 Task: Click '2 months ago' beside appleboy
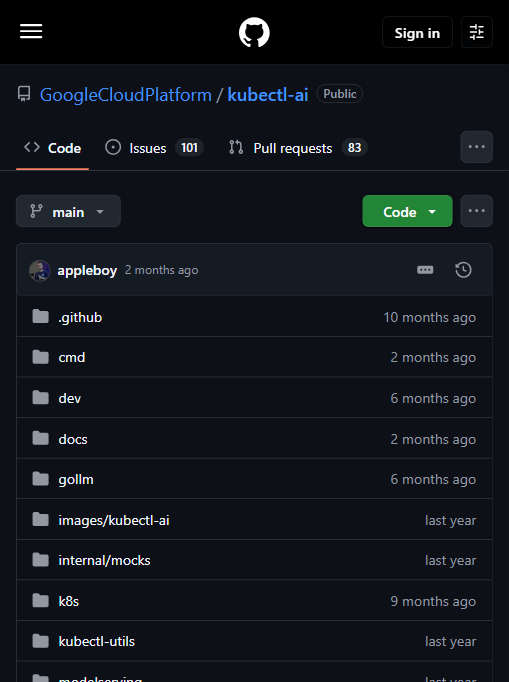(161, 270)
